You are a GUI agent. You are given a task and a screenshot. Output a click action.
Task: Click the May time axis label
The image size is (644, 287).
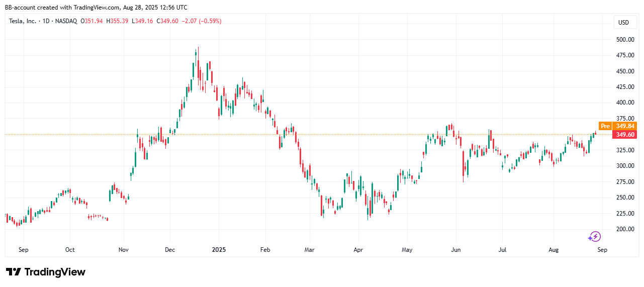pyautogui.click(x=407, y=250)
